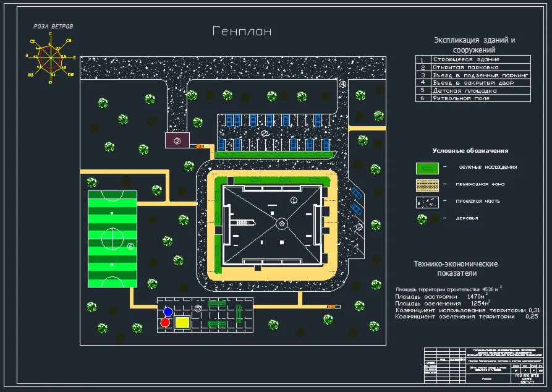Click marker 1 on the building roof

pos(294,200)
